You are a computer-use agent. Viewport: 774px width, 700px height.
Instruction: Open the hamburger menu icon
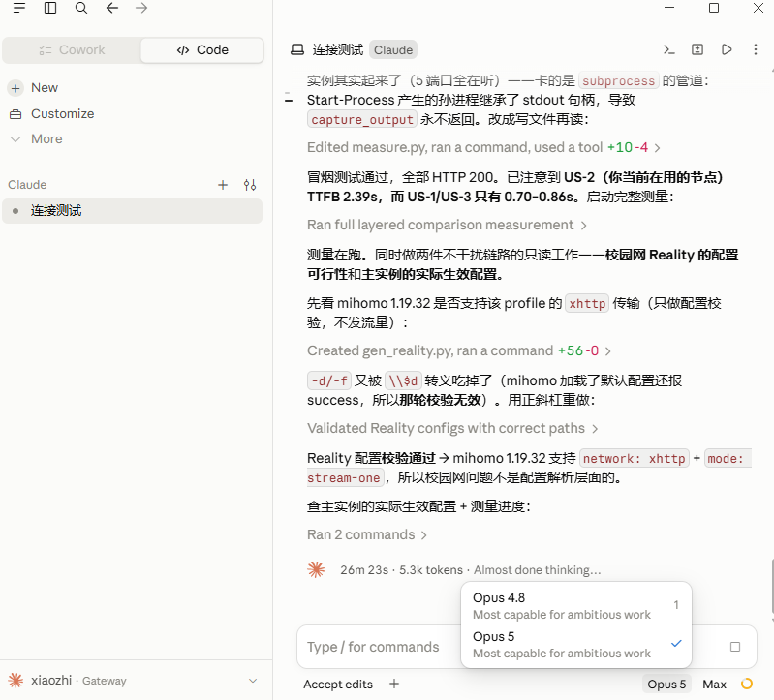tap(19, 8)
